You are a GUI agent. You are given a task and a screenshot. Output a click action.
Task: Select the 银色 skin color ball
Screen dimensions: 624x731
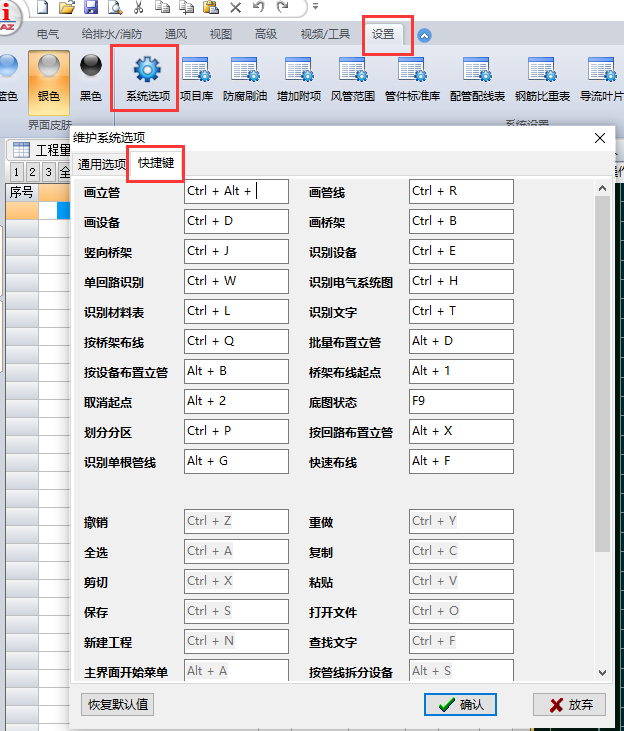tap(49, 72)
